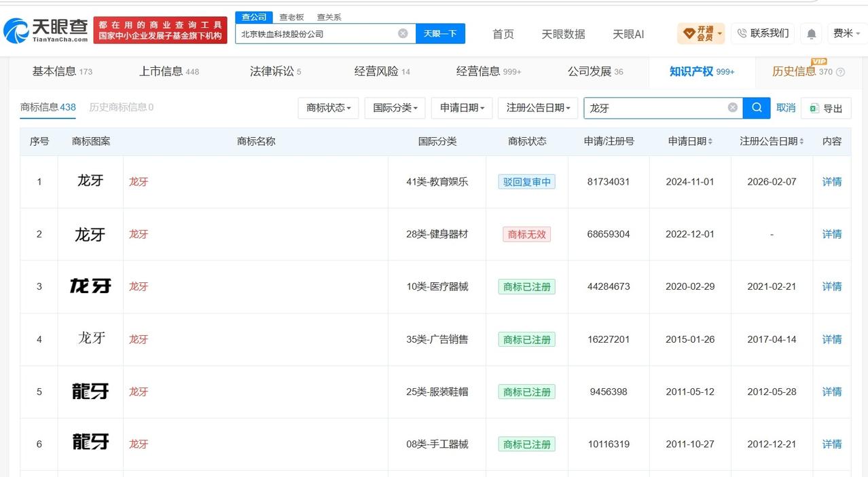868x477 pixels.
Task: Open 开通会员 VIP button
Action: point(701,33)
